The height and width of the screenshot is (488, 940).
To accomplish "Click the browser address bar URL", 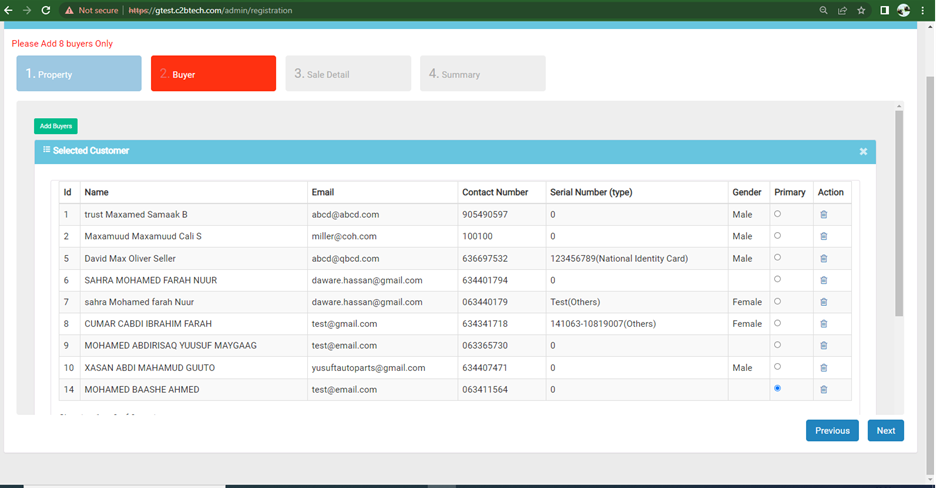I will (x=210, y=10).
